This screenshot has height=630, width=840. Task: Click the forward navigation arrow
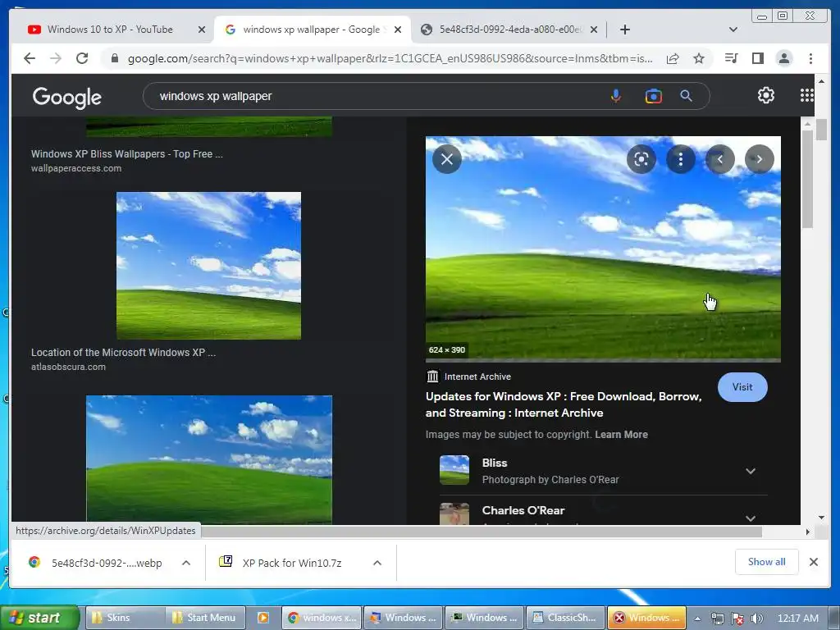tap(56, 58)
